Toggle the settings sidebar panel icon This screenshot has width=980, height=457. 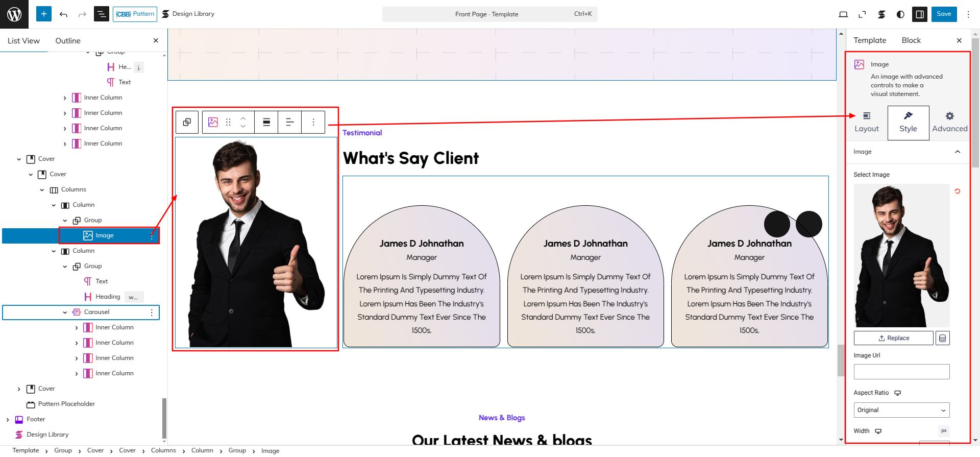click(x=920, y=14)
